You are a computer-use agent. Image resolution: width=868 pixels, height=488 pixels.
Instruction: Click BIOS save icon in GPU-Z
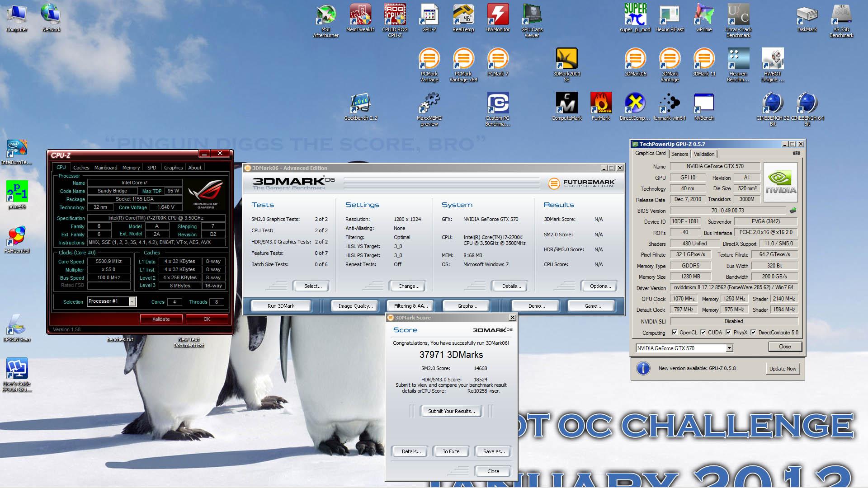793,210
